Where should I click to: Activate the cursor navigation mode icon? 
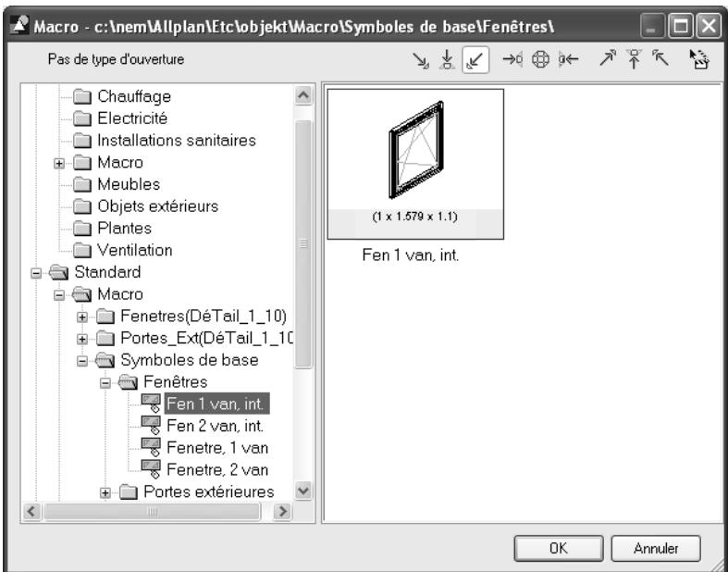[698, 59]
